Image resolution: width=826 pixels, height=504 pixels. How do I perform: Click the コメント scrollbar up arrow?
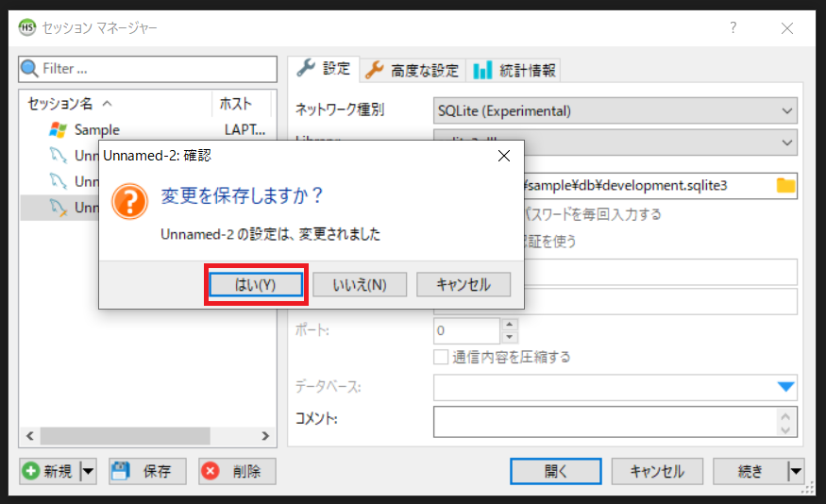(x=785, y=415)
